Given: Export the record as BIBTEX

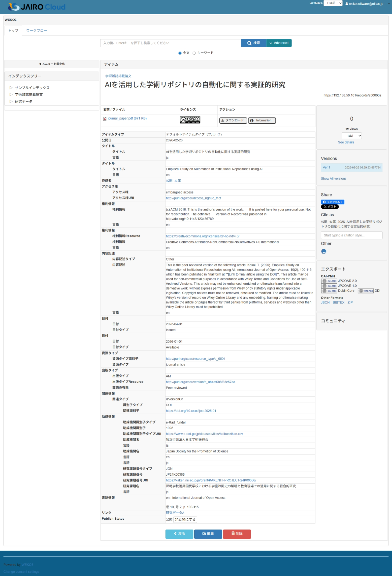Looking at the screenshot, I should 338,303.
